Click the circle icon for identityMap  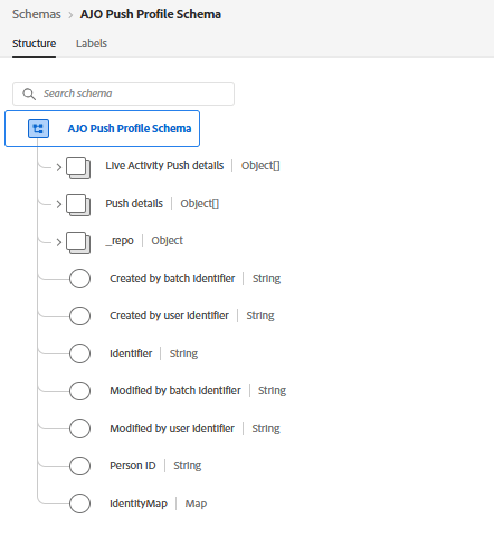coord(80,503)
